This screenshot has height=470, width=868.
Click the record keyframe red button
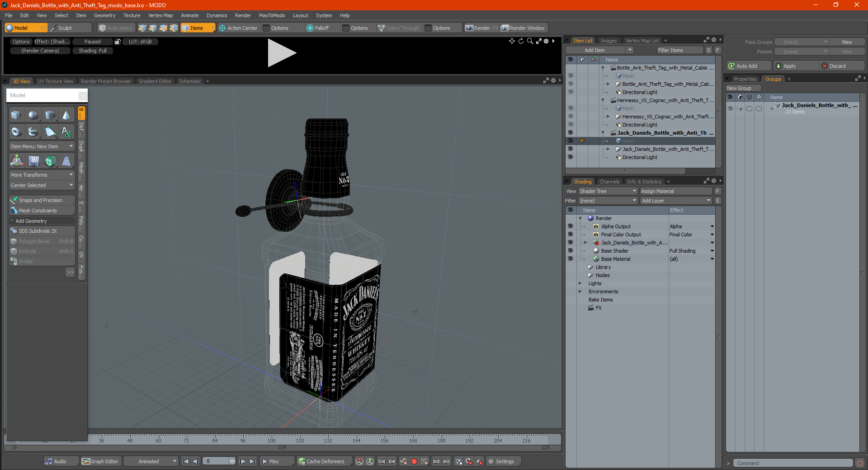(x=414, y=461)
